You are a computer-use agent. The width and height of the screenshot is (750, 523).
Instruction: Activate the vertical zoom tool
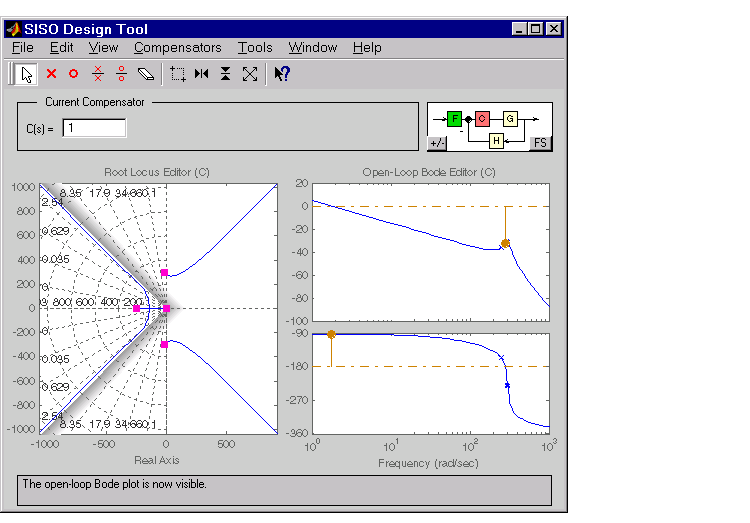click(226, 73)
